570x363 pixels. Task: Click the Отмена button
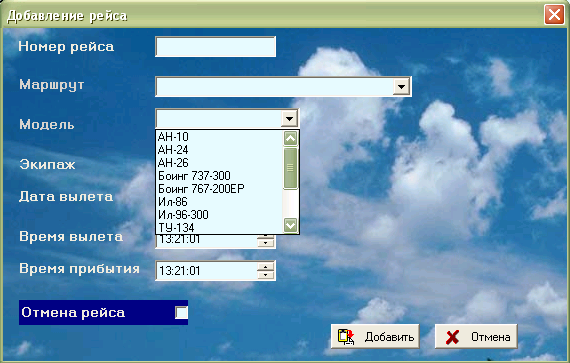(476, 336)
